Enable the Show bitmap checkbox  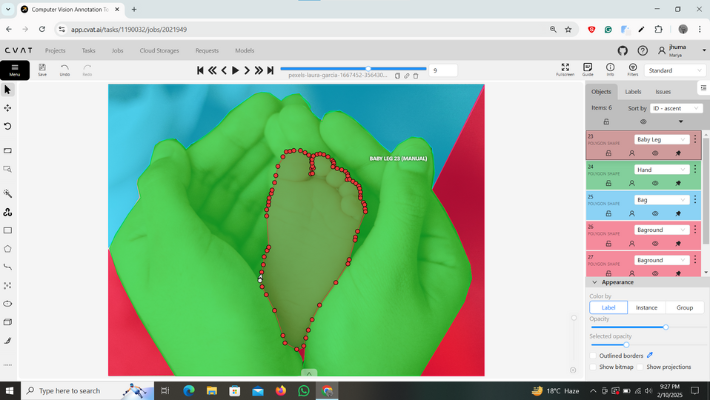click(x=593, y=367)
